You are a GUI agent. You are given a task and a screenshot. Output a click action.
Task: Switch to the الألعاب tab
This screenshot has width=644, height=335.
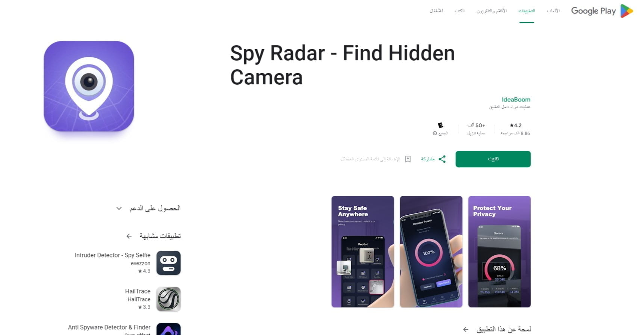pos(553,11)
